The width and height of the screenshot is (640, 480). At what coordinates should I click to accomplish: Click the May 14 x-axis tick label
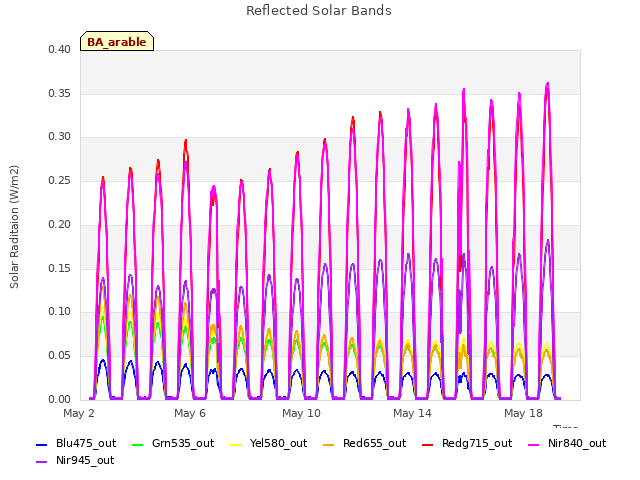(x=412, y=413)
